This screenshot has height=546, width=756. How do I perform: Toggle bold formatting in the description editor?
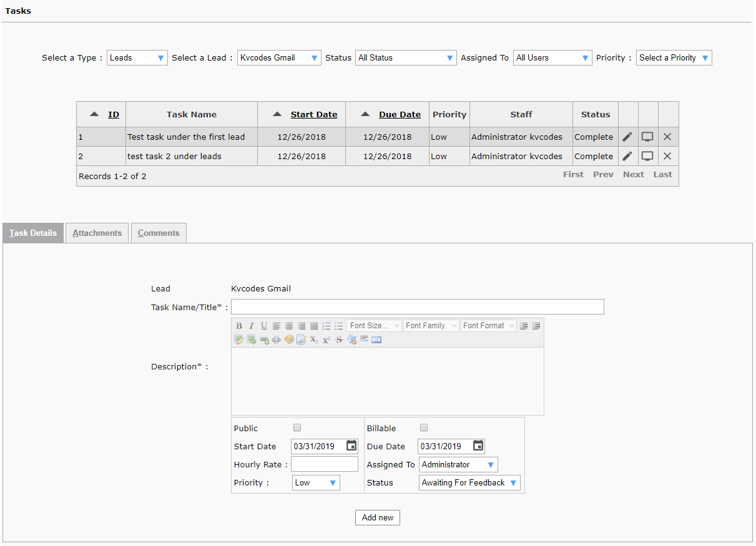click(x=239, y=326)
